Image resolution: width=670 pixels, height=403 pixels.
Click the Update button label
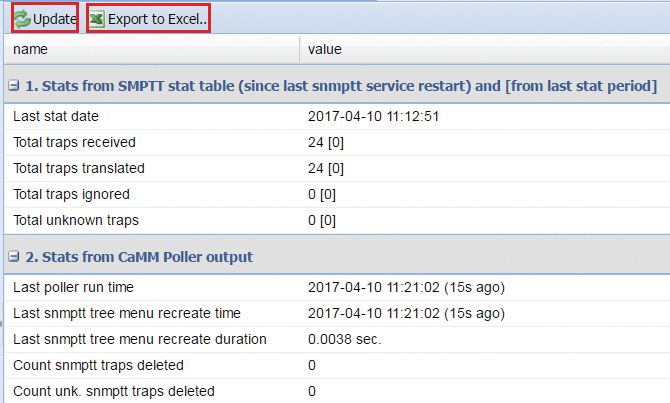55,19
